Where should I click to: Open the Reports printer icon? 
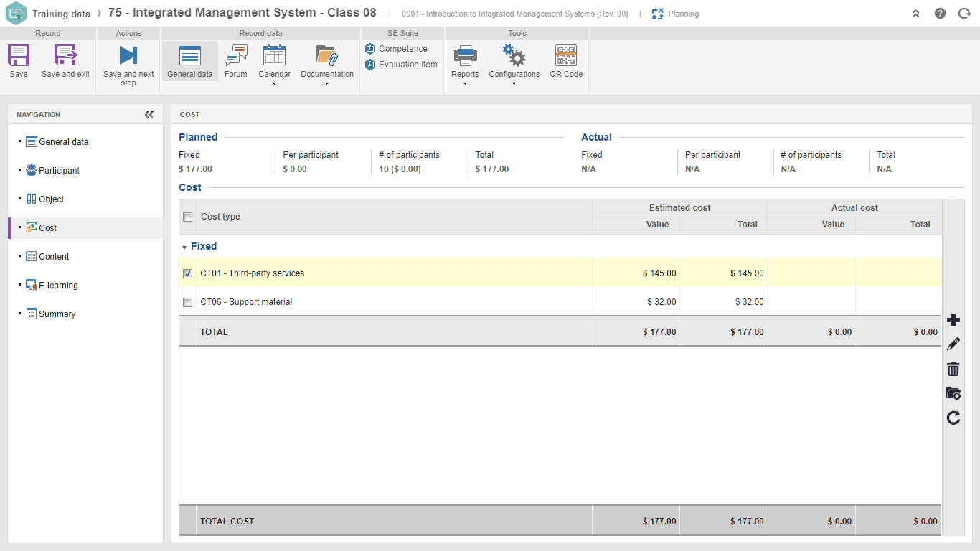tap(465, 55)
